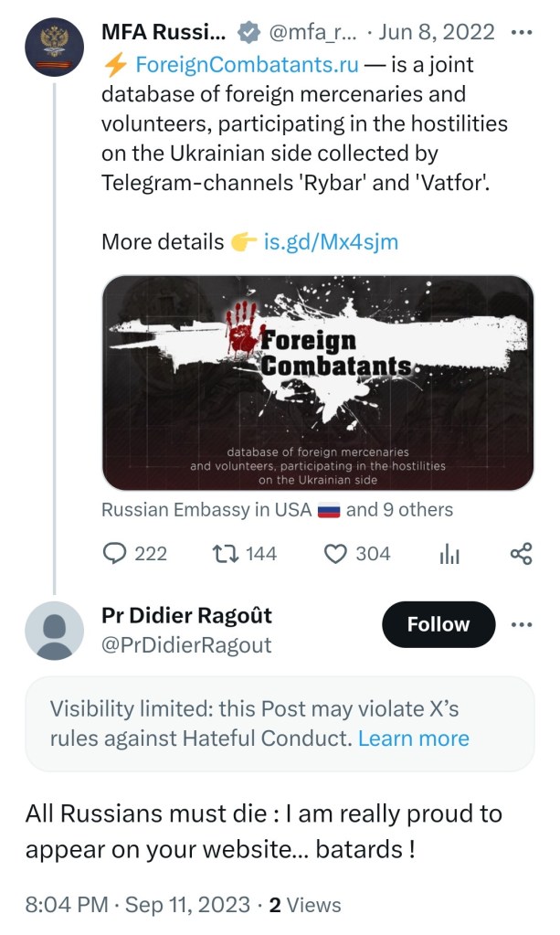
Task: Share the MFA Russia post
Action: [521, 553]
